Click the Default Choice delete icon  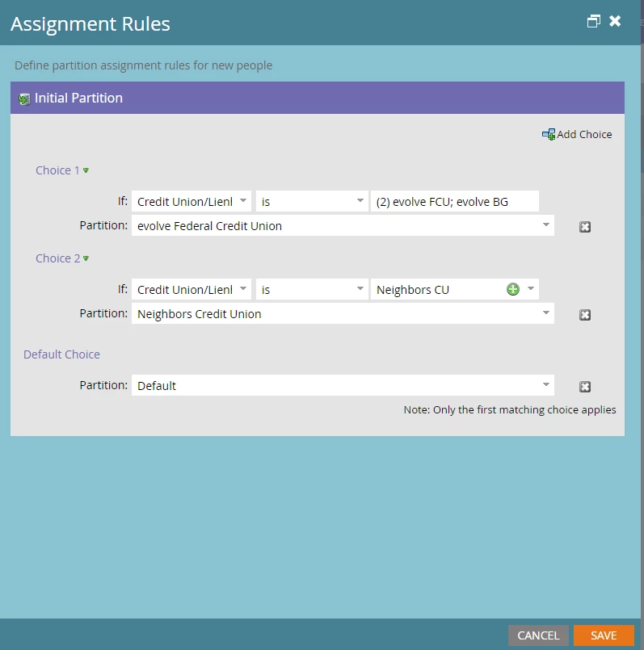[585, 386]
